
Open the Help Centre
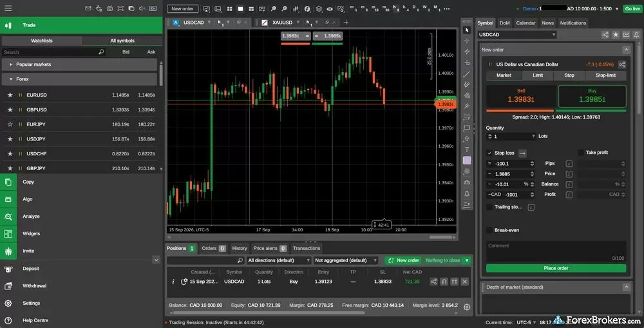pyautogui.click(x=35, y=320)
